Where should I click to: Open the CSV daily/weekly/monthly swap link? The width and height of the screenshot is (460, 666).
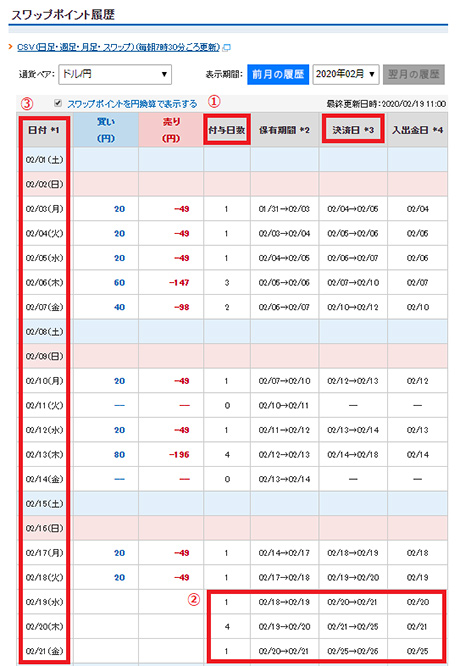point(119,47)
